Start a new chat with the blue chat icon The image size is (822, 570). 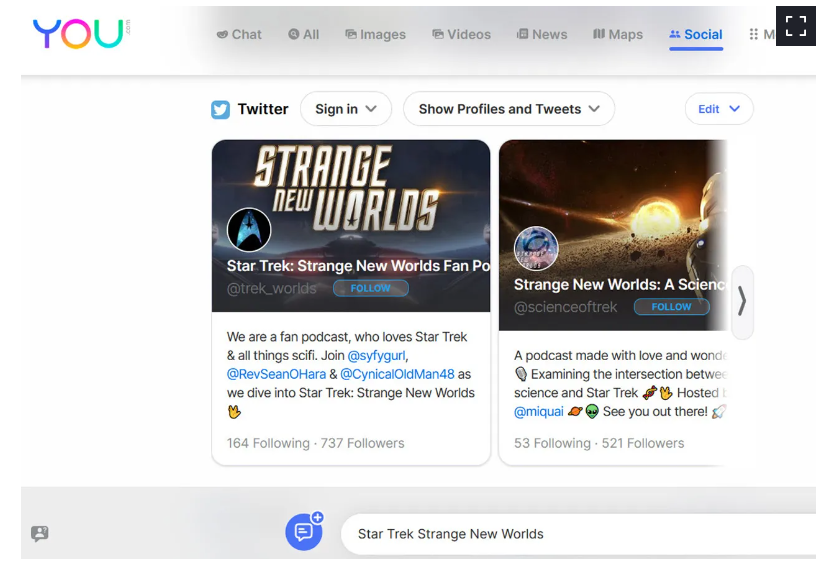pos(304,532)
